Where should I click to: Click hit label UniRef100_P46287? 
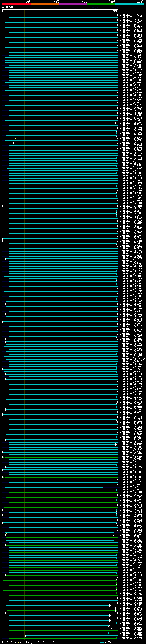click(131, 75)
